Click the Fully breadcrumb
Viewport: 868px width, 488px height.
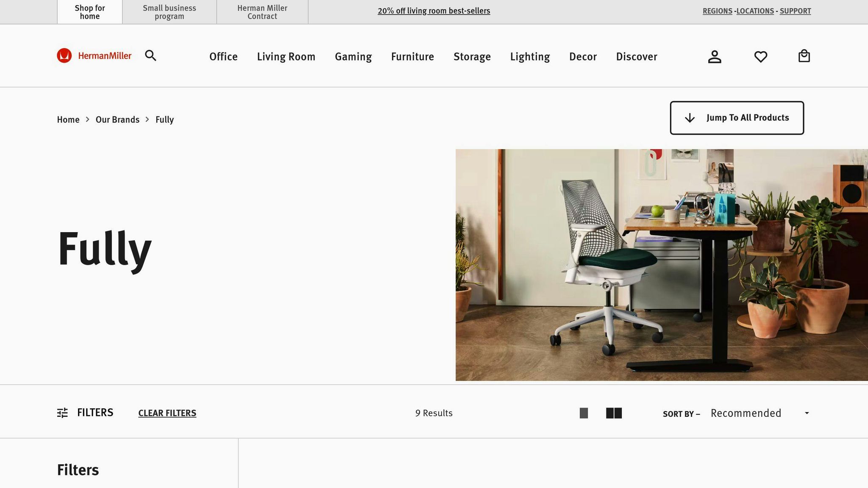164,120
